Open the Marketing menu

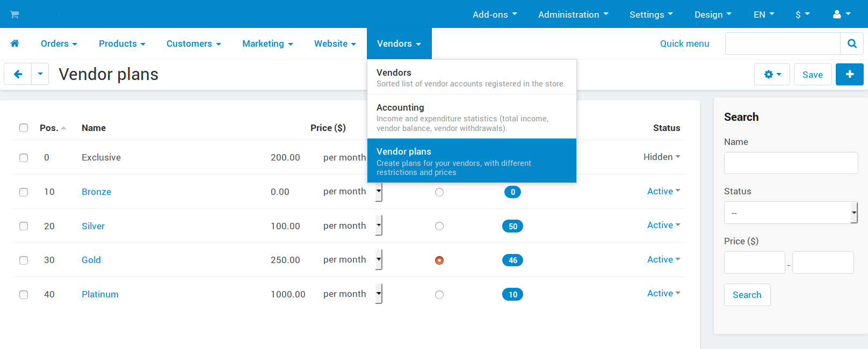(x=267, y=43)
